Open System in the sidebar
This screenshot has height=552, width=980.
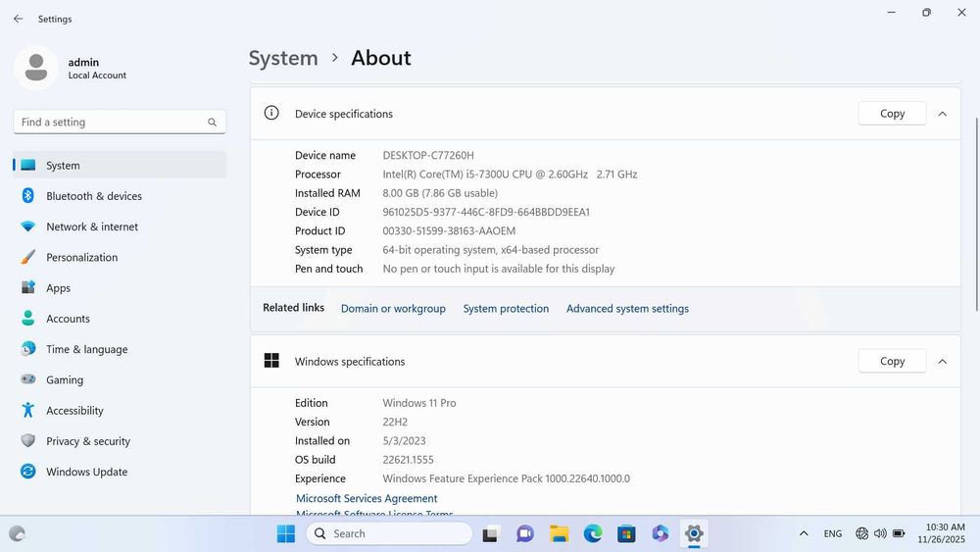(x=120, y=165)
